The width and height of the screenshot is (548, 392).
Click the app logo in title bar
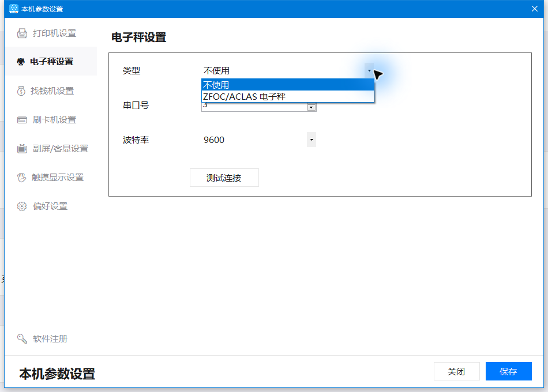coord(14,9)
